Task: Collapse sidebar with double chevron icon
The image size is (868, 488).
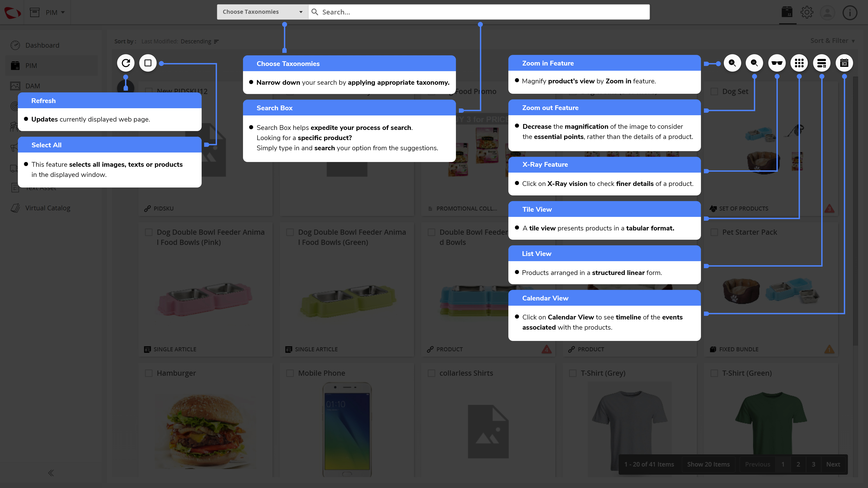Action: coord(51,473)
